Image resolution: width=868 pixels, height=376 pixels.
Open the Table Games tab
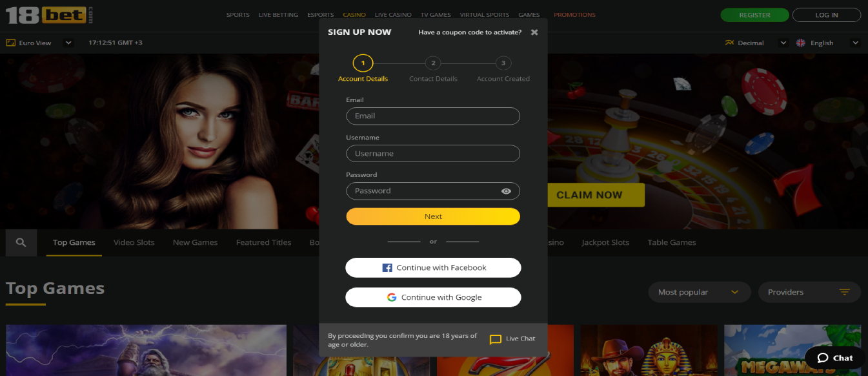pos(672,242)
